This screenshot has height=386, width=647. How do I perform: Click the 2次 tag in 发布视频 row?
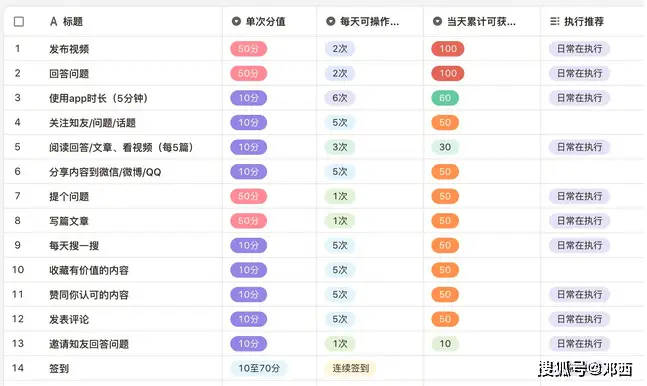point(340,49)
